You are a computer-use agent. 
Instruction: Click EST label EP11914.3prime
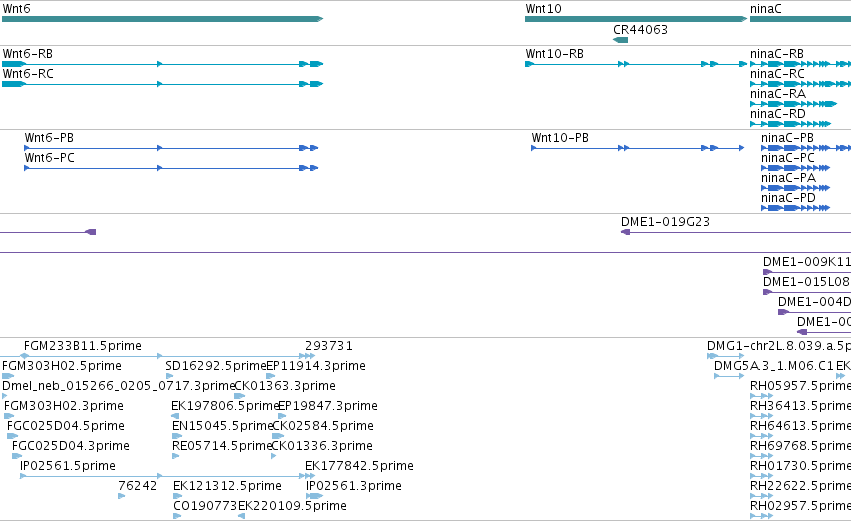pos(316,366)
